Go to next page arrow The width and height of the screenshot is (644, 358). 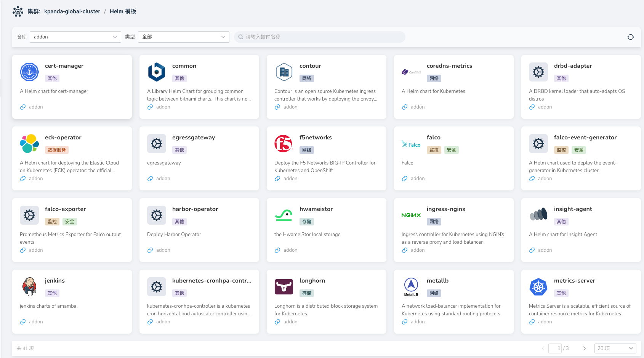[584, 348]
